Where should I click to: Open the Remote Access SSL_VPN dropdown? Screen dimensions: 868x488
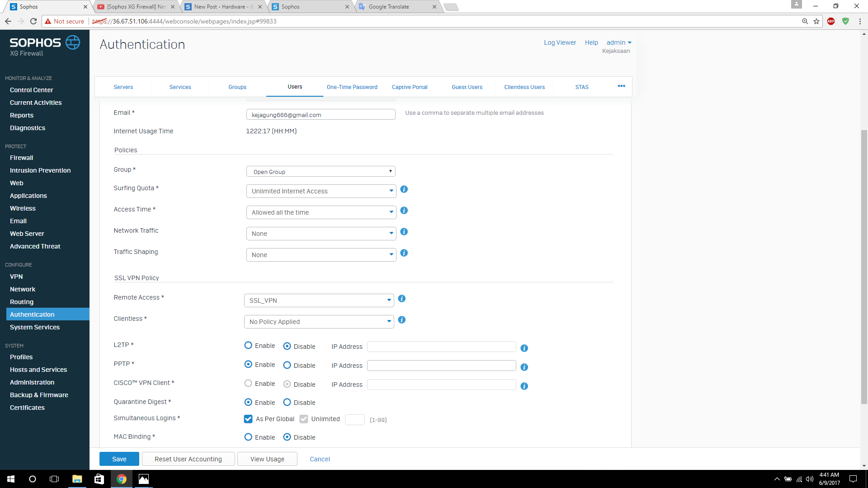(x=319, y=300)
